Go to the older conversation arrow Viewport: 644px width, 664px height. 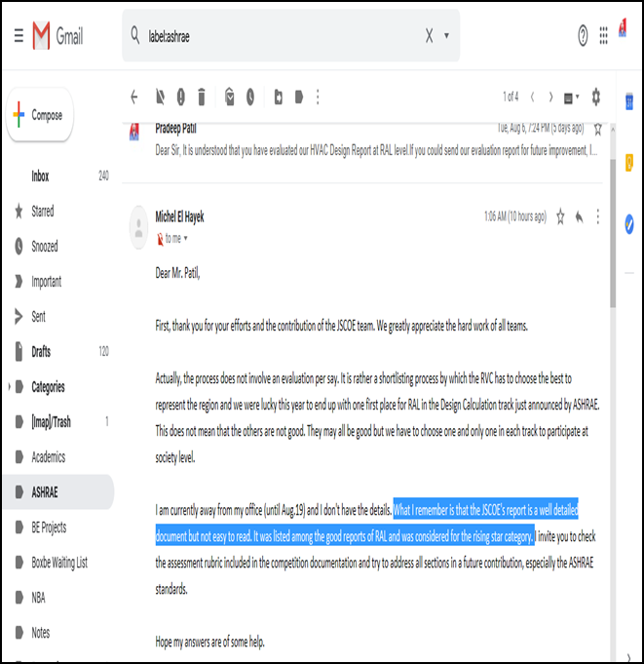click(x=550, y=98)
